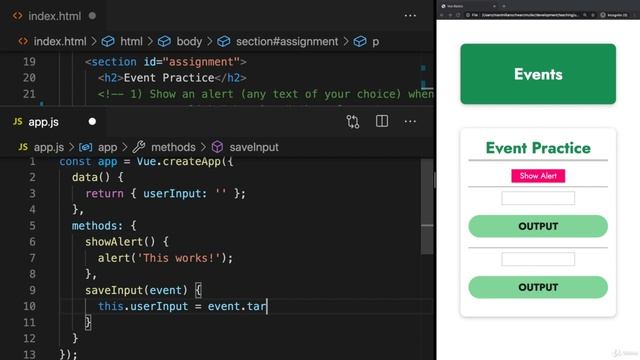
Task: Click Vue.createApp on line 1
Action: click(178, 161)
